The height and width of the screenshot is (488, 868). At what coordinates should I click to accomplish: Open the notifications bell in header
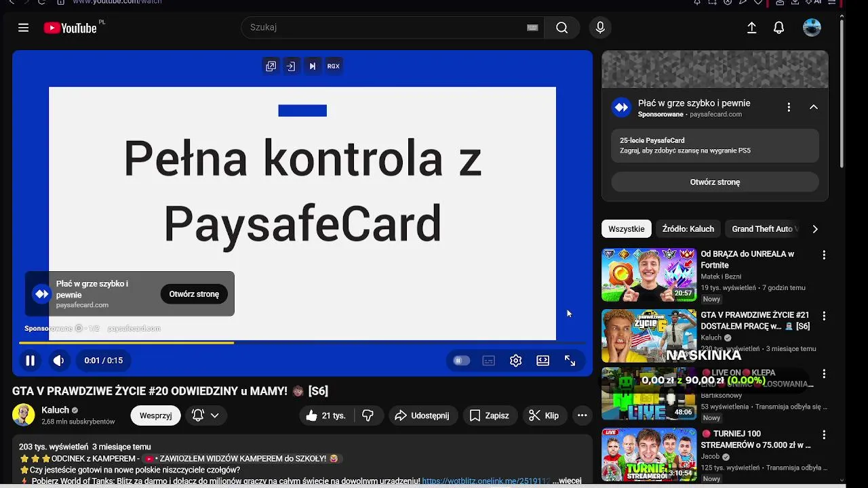click(x=778, y=28)
